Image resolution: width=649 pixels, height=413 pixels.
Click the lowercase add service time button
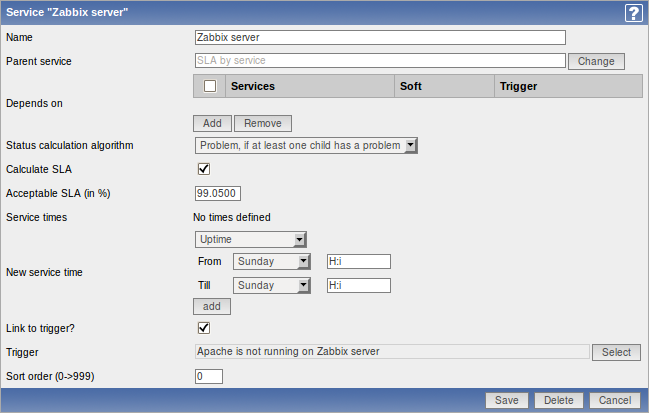click(x=212, y=307)
